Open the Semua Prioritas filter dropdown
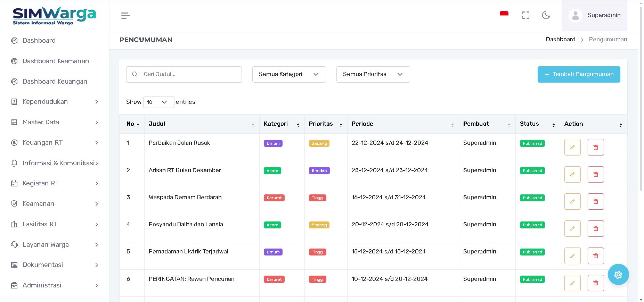The image size is (644, 302). click(x=373, y=74)
